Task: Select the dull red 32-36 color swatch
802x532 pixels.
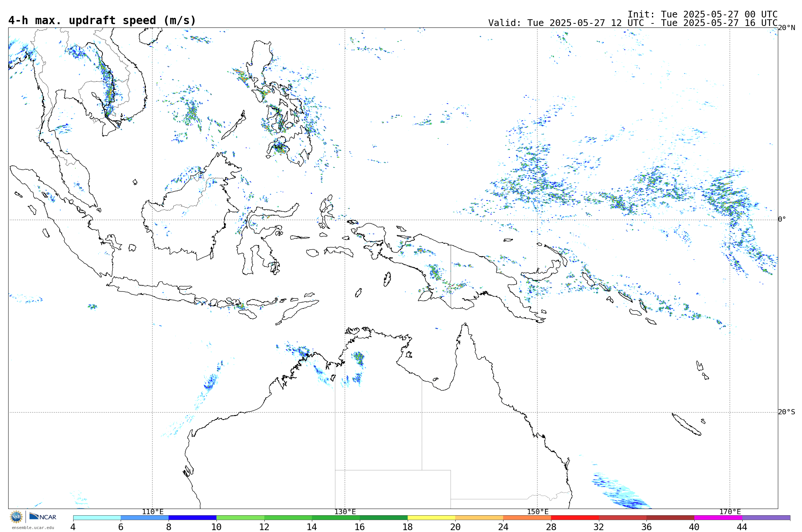Action: click(x=623, y=518)
